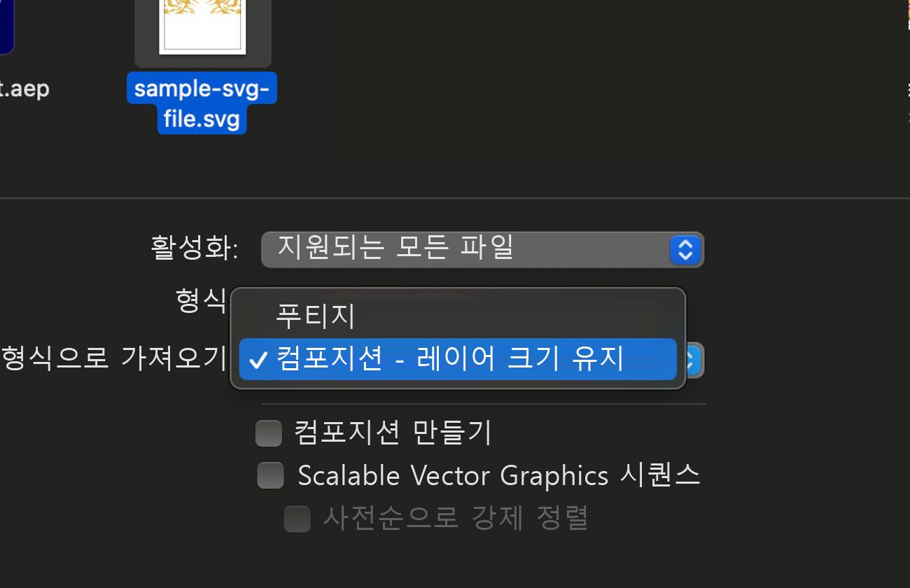910x588 pixels.
Task: Open the 활성화 dropdown showing 지원되는 모든 파일
Action: pos(483,250)
